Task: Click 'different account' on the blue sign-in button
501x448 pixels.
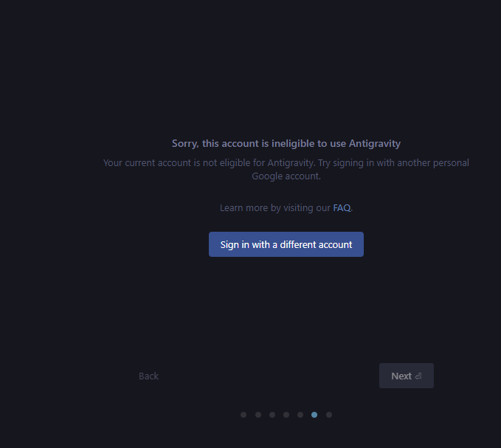Action: [x=316, y=244]
